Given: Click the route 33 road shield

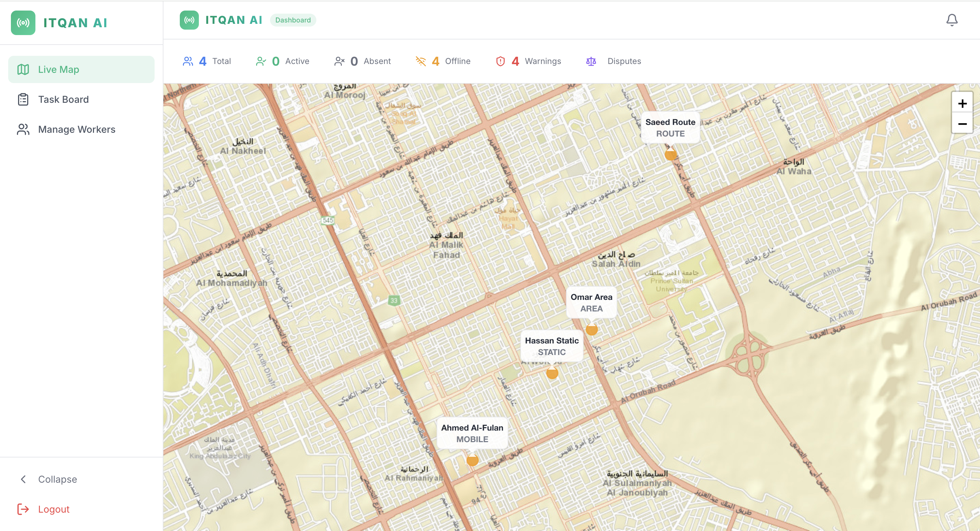Looking at the screenshot, I should click(x=394, y=301).
